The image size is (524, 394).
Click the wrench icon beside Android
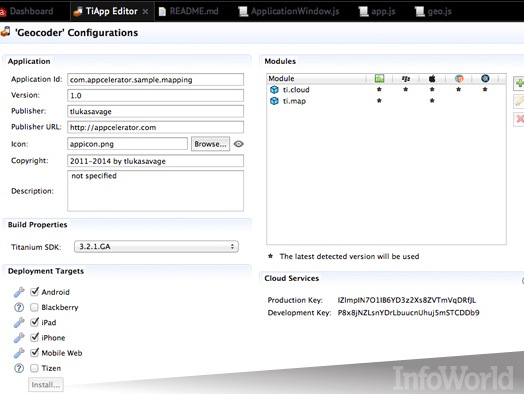coord(19,292)
